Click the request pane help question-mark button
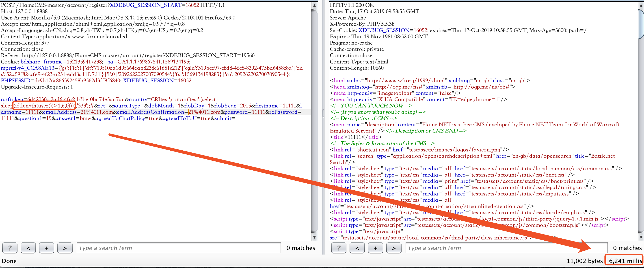 [x=10, y=248]
